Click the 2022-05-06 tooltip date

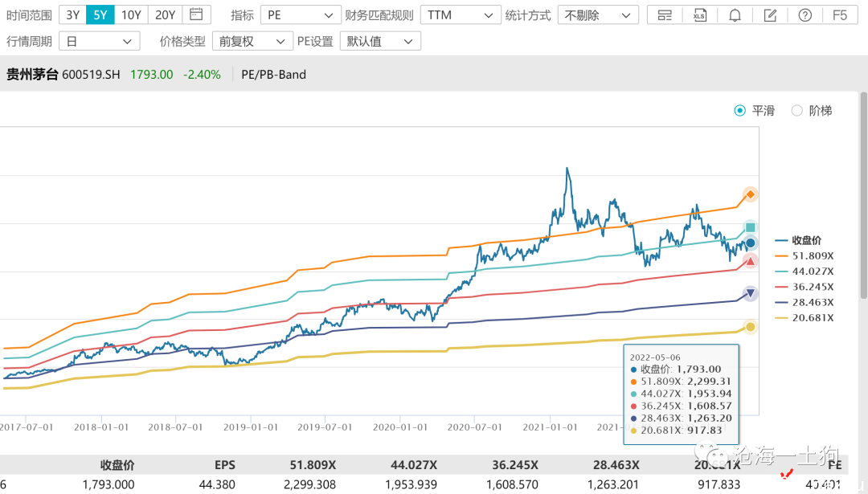point(656,357)
